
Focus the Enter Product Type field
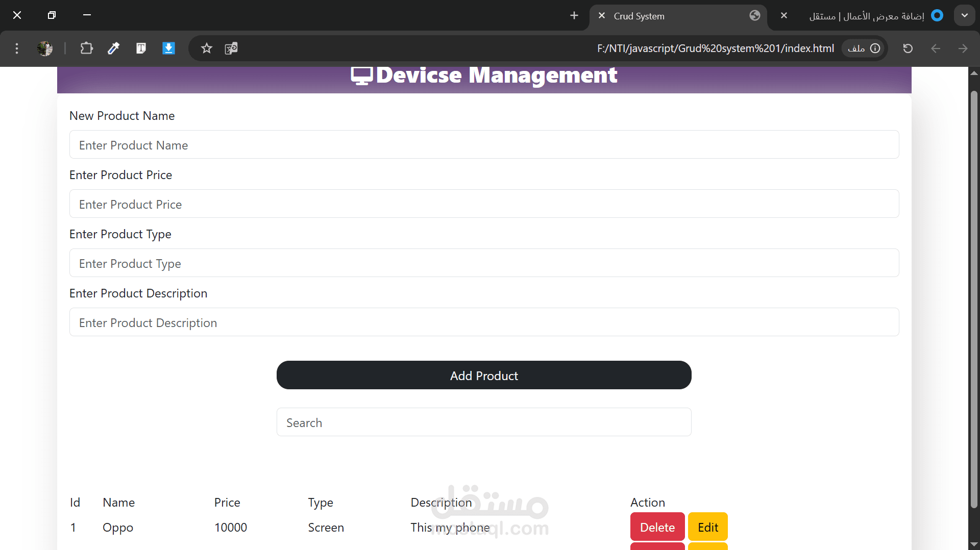click(x=484, y=263)
